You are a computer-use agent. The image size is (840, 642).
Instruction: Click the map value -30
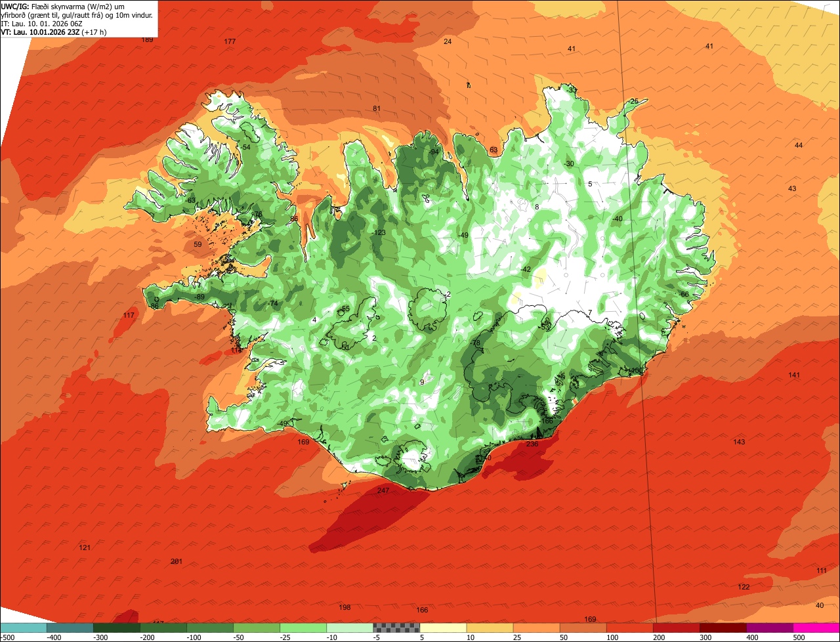tap(569, 163)
